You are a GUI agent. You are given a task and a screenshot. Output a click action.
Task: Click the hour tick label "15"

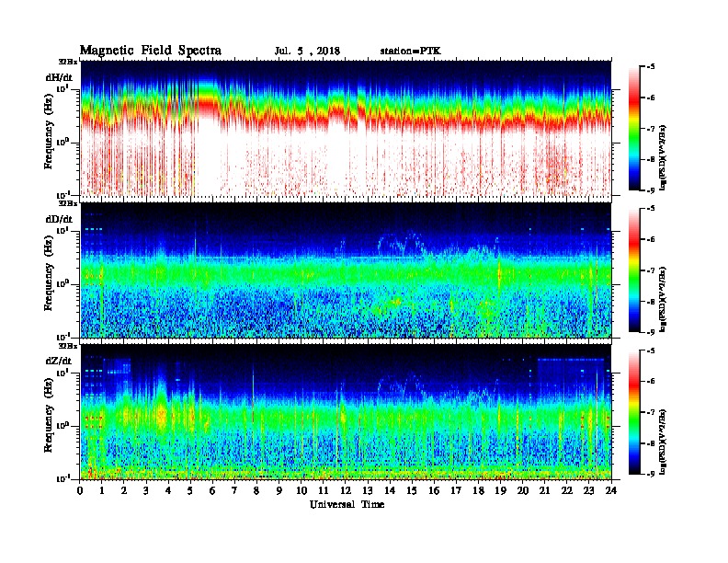(412, 490)
